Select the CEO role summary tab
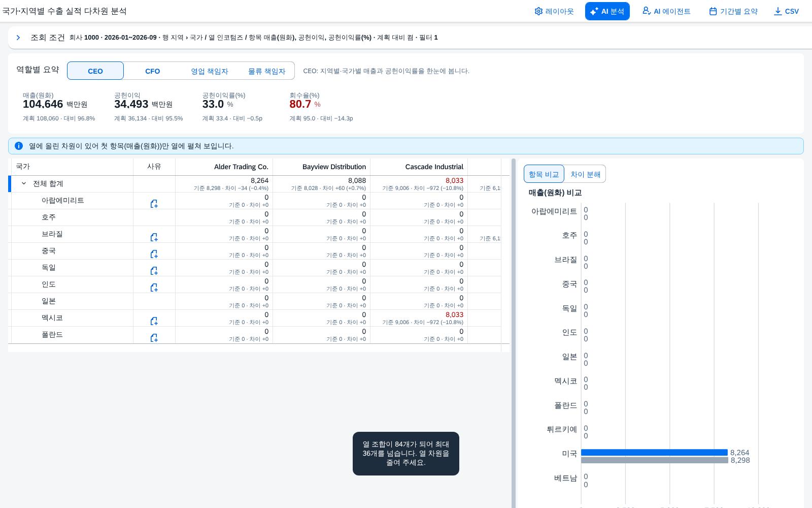 coord(95,71)
